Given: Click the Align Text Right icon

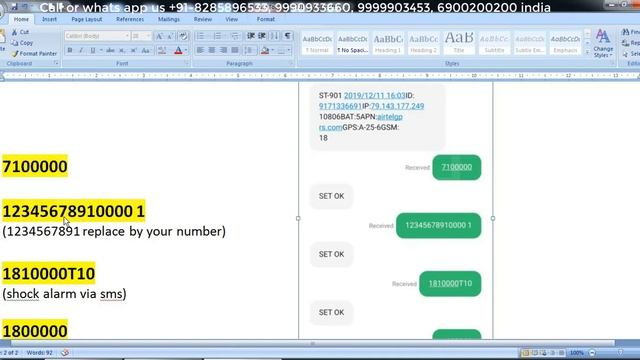Looking at the screenshot, I should click(x=223, y=50).
